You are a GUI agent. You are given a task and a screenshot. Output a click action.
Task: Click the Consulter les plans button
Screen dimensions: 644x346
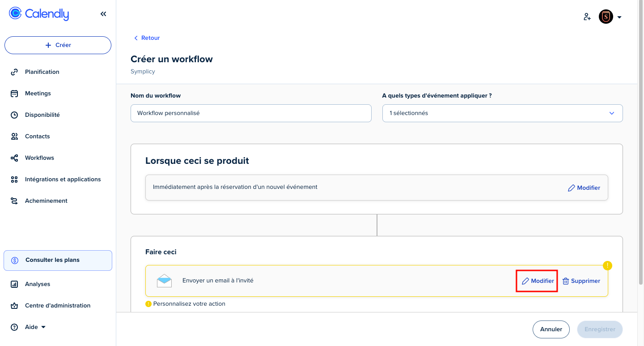[x=58, y=260]
